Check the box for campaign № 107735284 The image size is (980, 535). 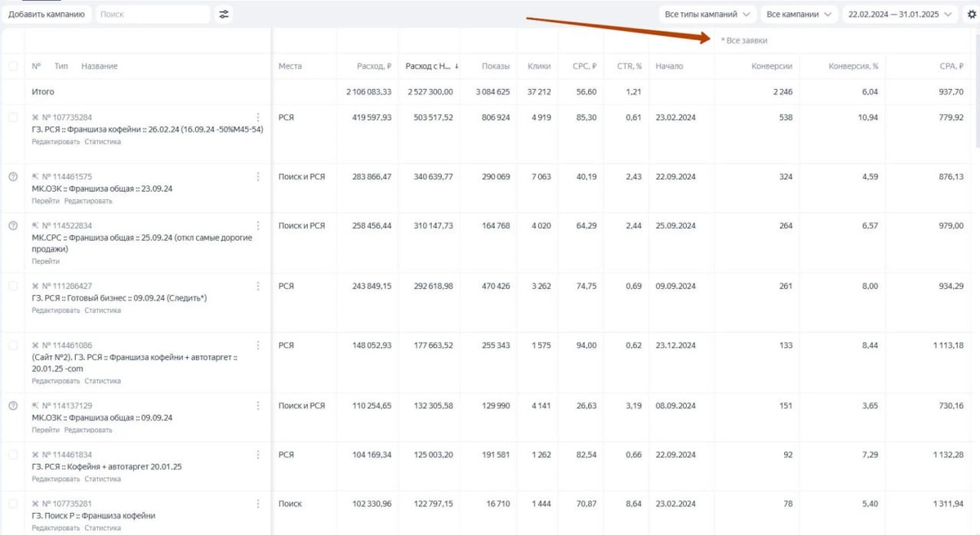click(x=13, y=118)
